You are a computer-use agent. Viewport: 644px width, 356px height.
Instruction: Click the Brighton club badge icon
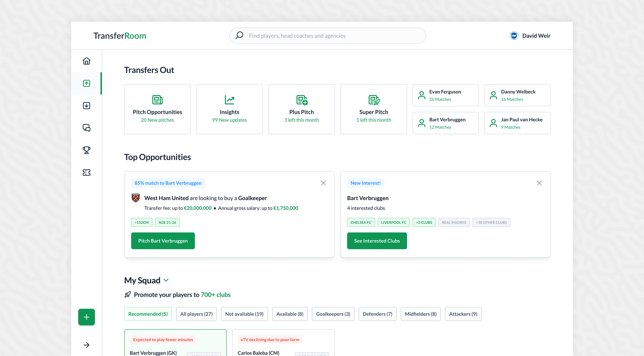514,36
